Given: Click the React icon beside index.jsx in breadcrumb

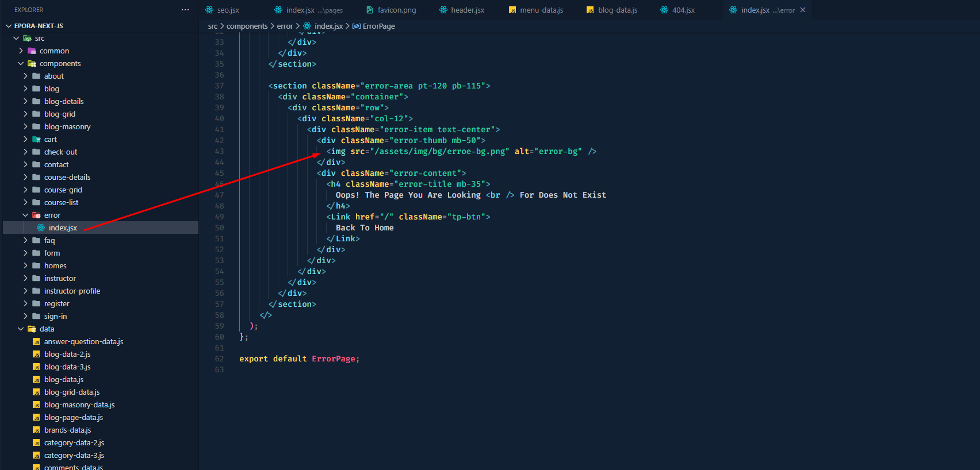Looking at the screenshot, I should click(x=308, y=26).
